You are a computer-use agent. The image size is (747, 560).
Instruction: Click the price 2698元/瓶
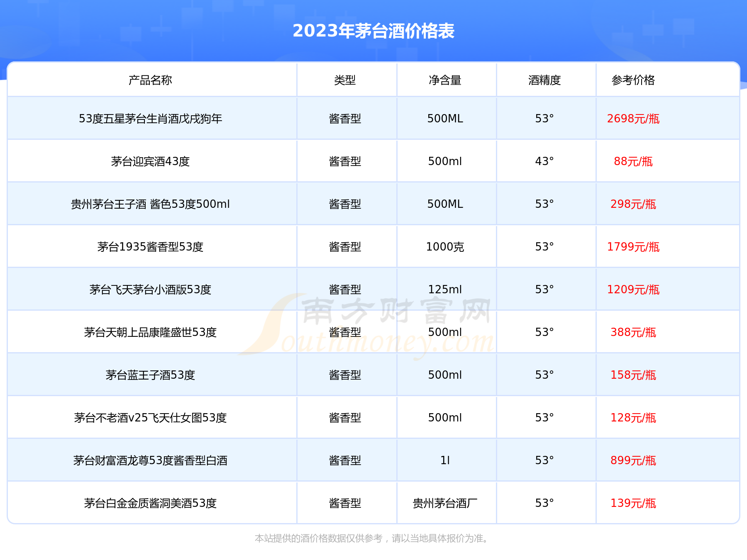click(x=633, y=119)
